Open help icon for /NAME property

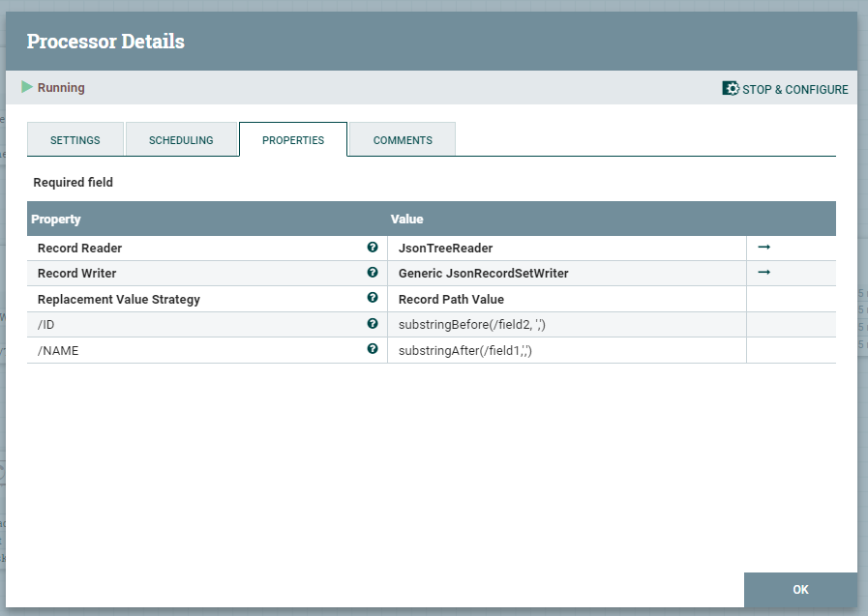click(x=373, y=349)
